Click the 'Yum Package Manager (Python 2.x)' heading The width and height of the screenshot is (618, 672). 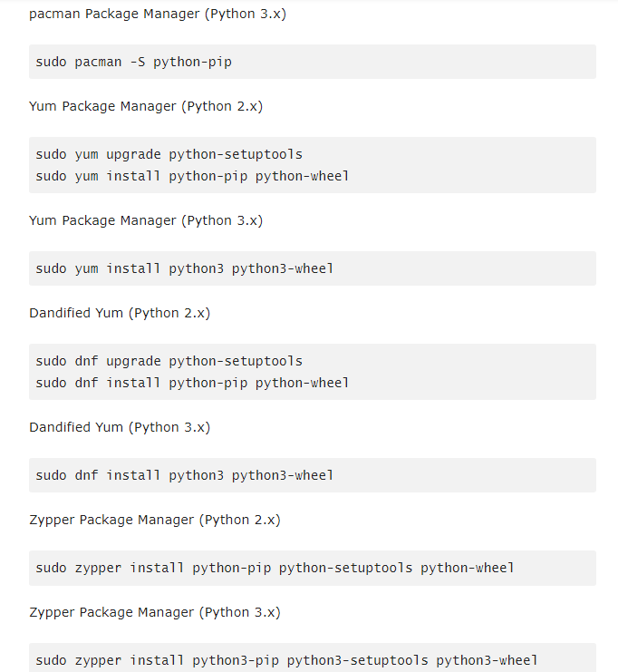146,106
